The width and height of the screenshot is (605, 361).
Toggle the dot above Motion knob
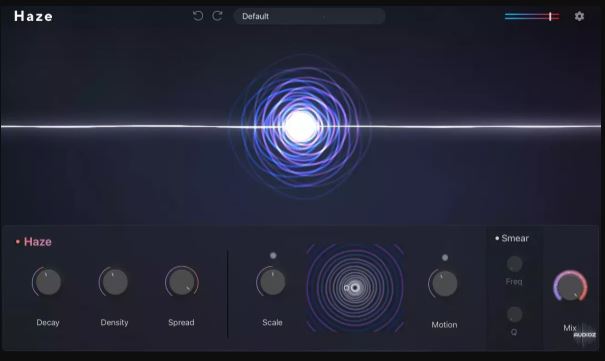(x=445, y=257)
